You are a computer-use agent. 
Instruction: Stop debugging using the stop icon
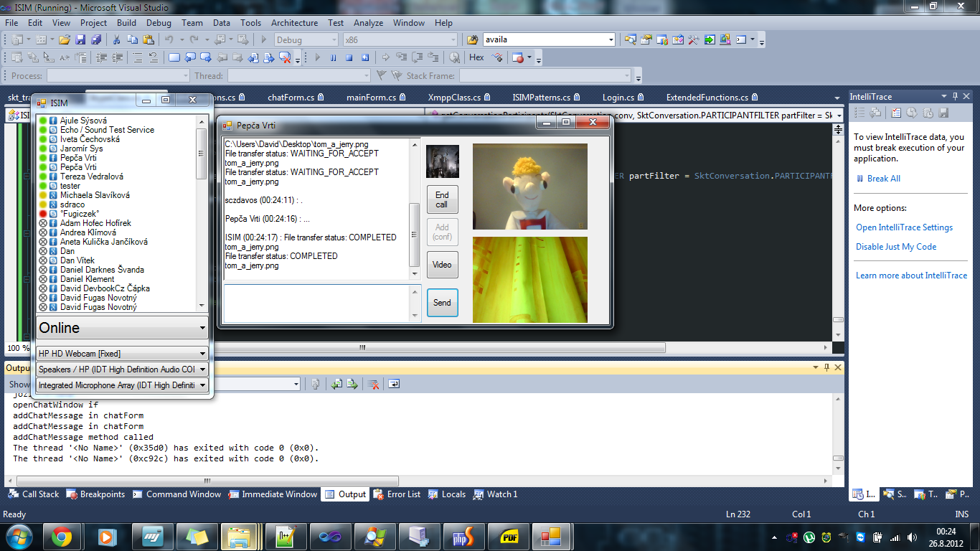point(349,57)
